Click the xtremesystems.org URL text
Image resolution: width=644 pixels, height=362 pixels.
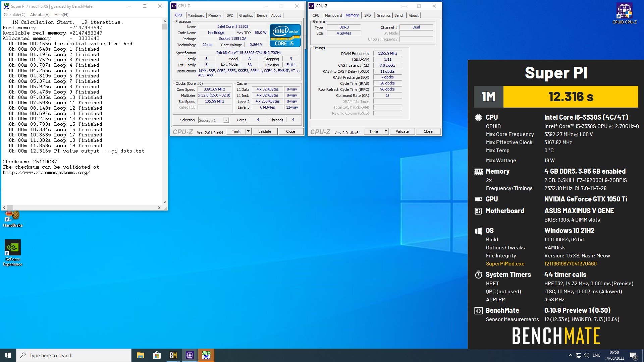46,173
